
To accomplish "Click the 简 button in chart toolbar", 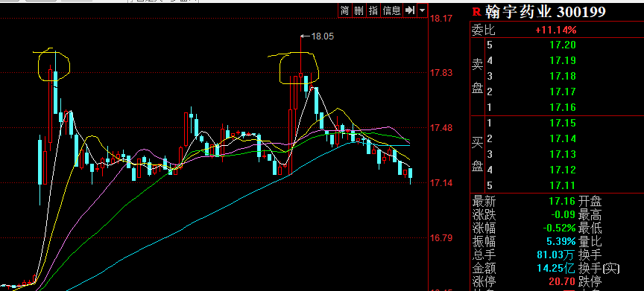I will pos(345,10).
